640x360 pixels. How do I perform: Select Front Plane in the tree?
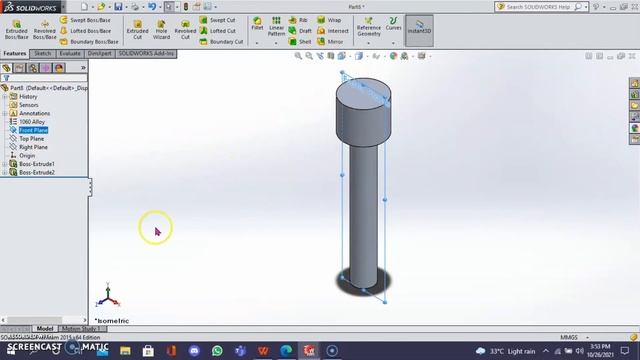coord(33,130)
